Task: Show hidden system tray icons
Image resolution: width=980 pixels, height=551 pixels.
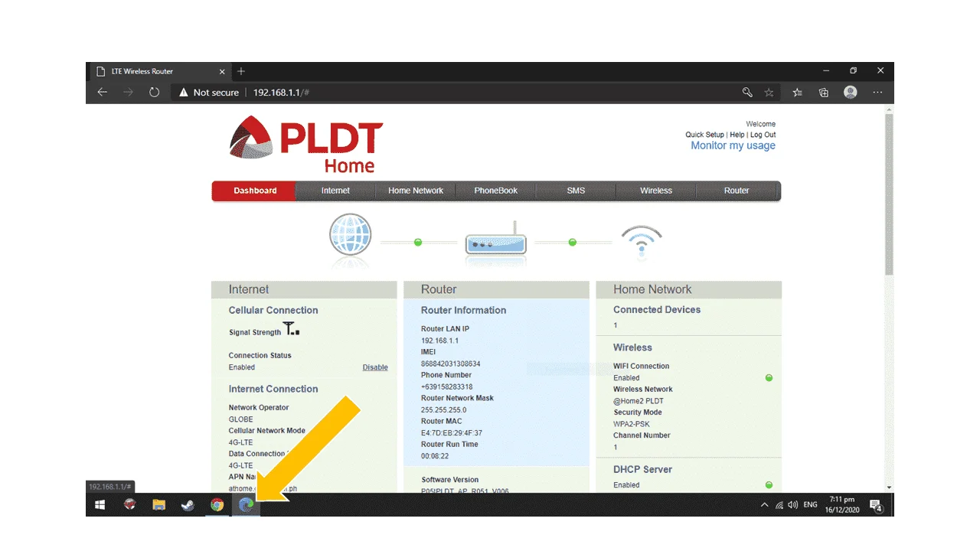Action: 764,505
